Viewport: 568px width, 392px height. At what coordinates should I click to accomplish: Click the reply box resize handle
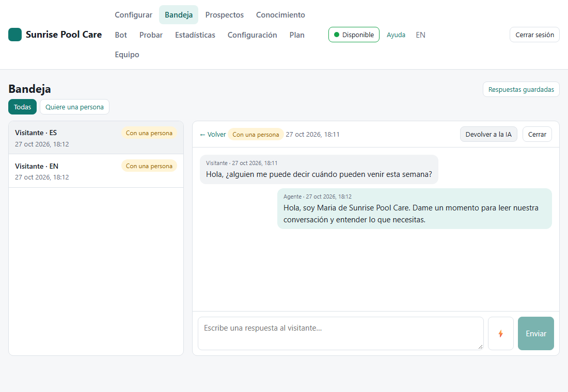480,347
